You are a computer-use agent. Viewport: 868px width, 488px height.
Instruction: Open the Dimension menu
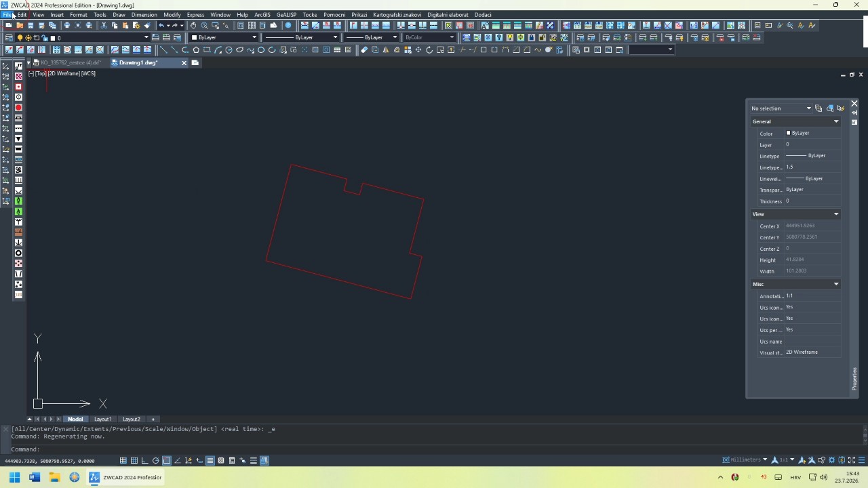pos(144,14)
